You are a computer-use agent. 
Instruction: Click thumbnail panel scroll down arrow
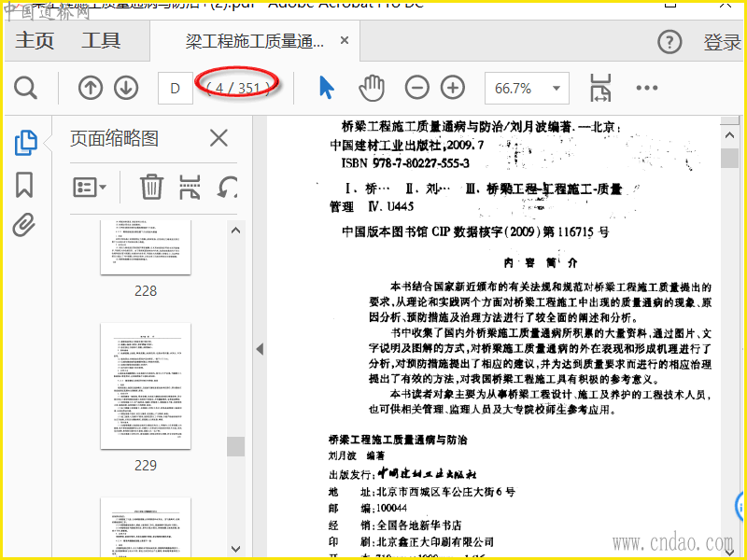click(235, 549)
